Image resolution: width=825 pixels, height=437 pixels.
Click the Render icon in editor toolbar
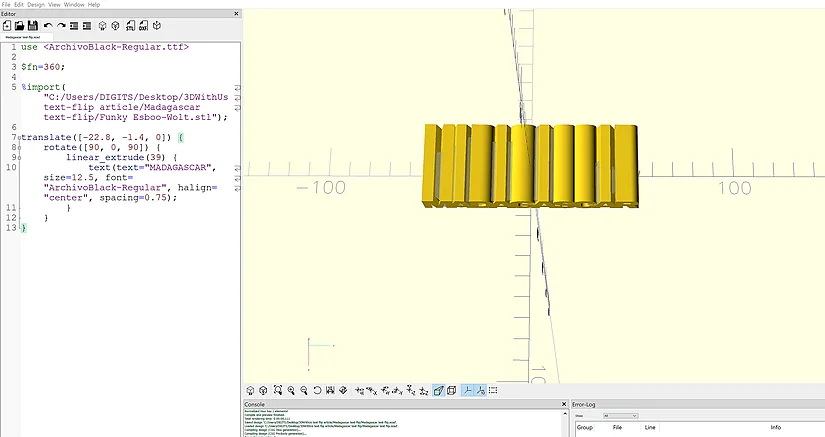click(116, 26)
